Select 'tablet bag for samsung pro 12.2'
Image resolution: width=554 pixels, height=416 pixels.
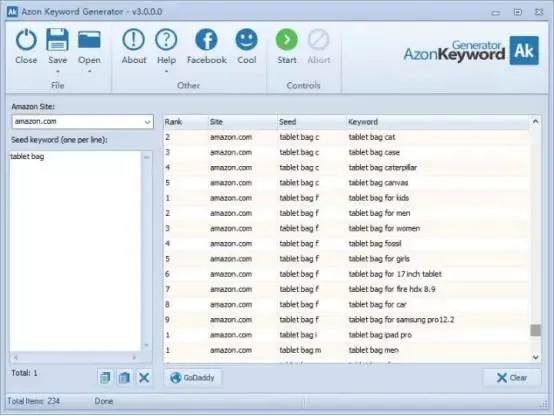tap(401, 320)
